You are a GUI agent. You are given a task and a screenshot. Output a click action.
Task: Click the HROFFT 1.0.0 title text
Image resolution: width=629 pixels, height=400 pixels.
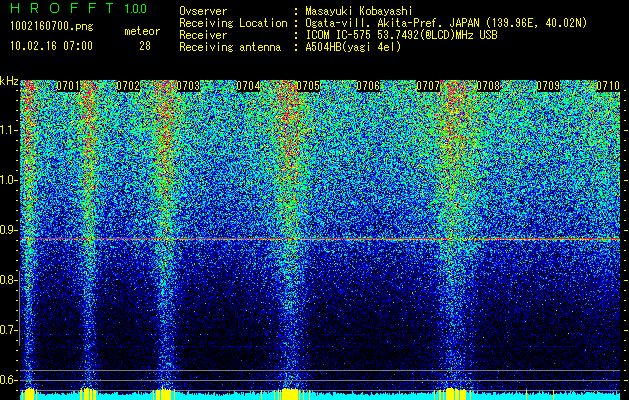[x=79, y=8]
